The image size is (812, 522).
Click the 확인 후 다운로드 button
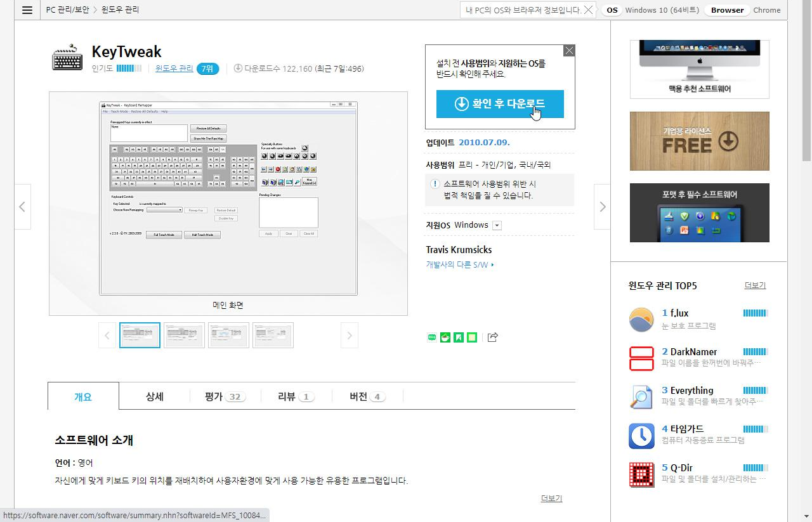(500, 104)
